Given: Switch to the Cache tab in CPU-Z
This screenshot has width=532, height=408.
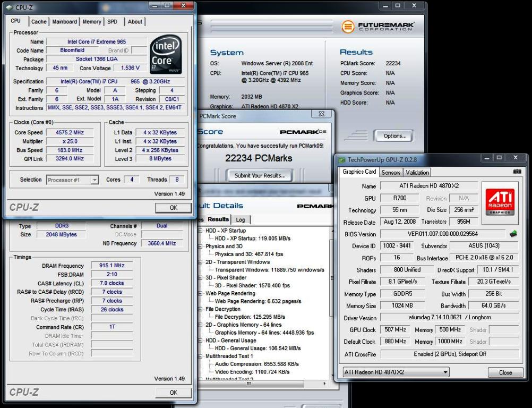Looking at the screenshot, I should pyautogui.click(x=39, y=22).
